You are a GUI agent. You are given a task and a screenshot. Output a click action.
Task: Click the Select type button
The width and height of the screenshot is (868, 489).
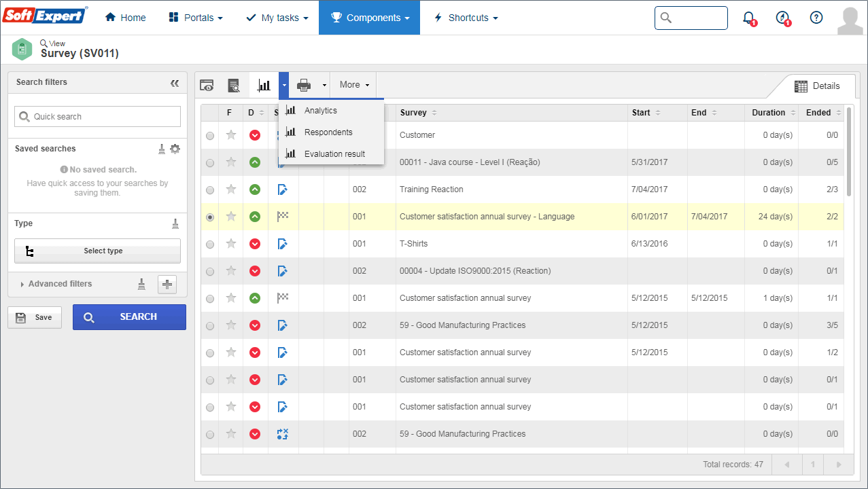tap(97, 251)
